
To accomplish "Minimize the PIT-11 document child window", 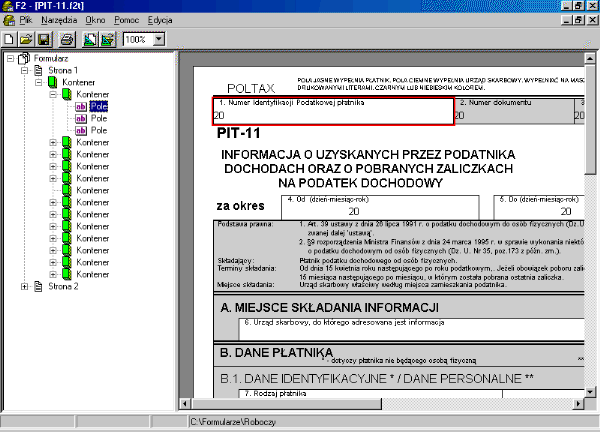I will [x=567, y=20].
